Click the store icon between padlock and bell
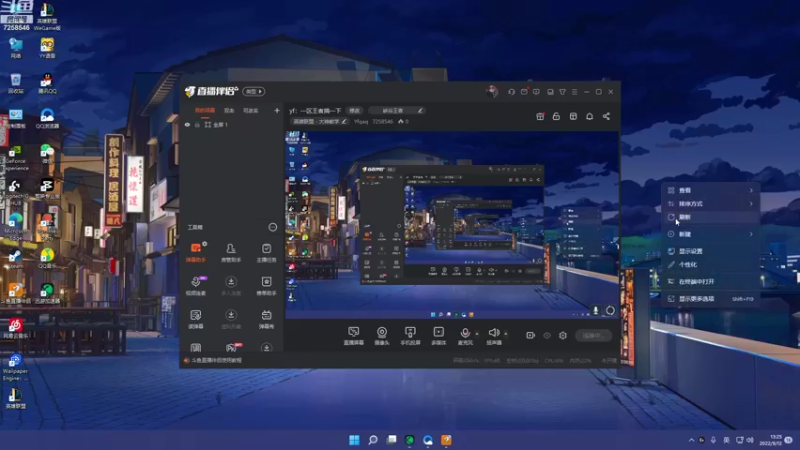Image resolution: width=800 pixels, height=450 pixels. (573, 116)
